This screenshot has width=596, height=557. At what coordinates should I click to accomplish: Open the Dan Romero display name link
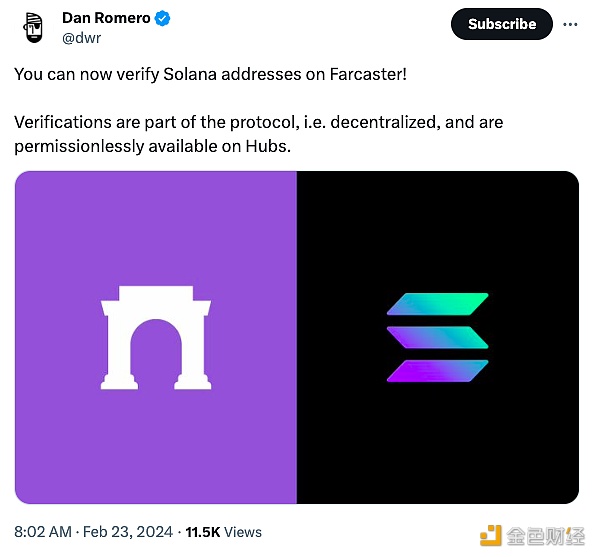coord(106,18)
